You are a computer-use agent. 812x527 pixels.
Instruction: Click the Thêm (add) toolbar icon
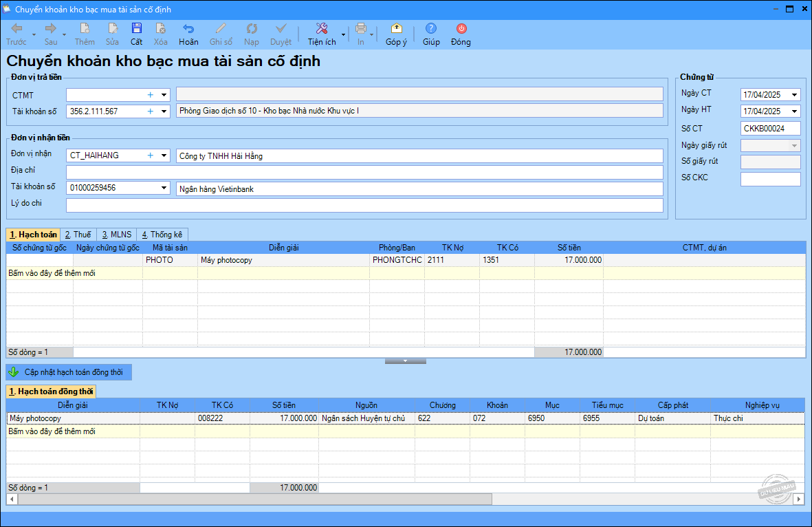(x=85, y=34)
